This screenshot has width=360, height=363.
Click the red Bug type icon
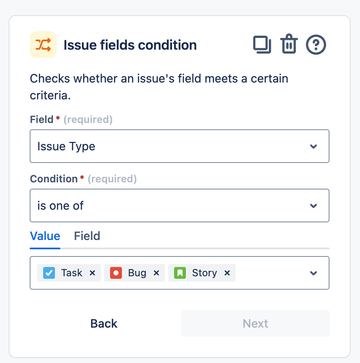coord(116,273)
